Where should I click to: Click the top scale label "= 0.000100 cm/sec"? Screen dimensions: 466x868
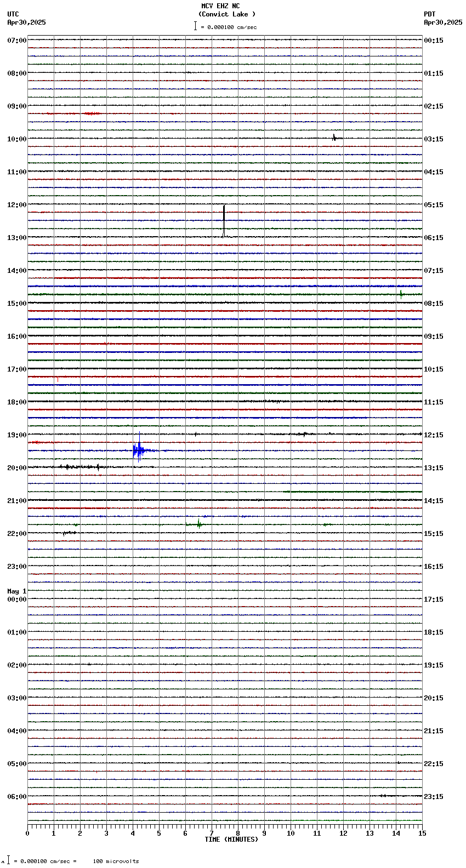(229, 27)
